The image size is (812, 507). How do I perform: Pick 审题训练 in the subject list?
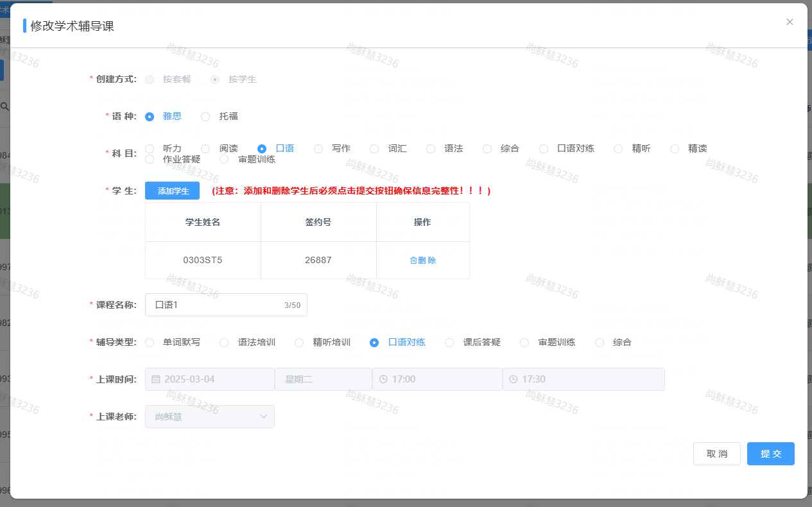(x=225, y=159)
